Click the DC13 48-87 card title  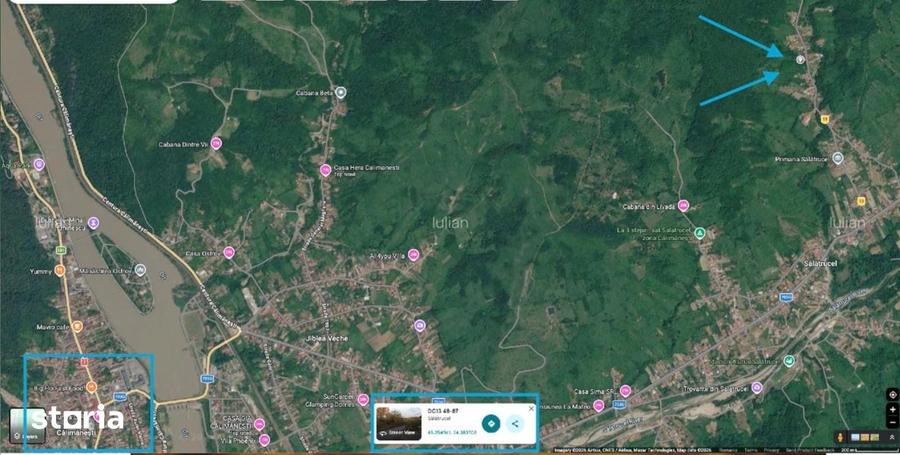[443, 411]
